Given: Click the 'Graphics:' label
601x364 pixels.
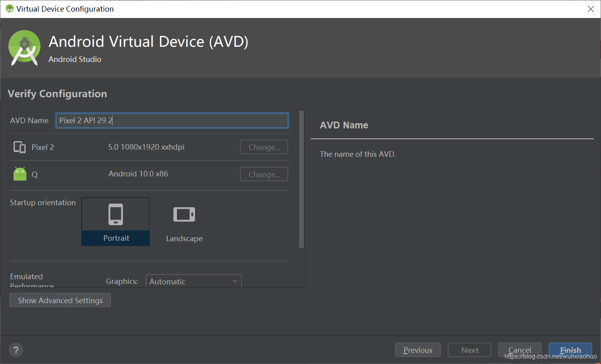Looking at the screenshot, I should [x=122, y=281].
